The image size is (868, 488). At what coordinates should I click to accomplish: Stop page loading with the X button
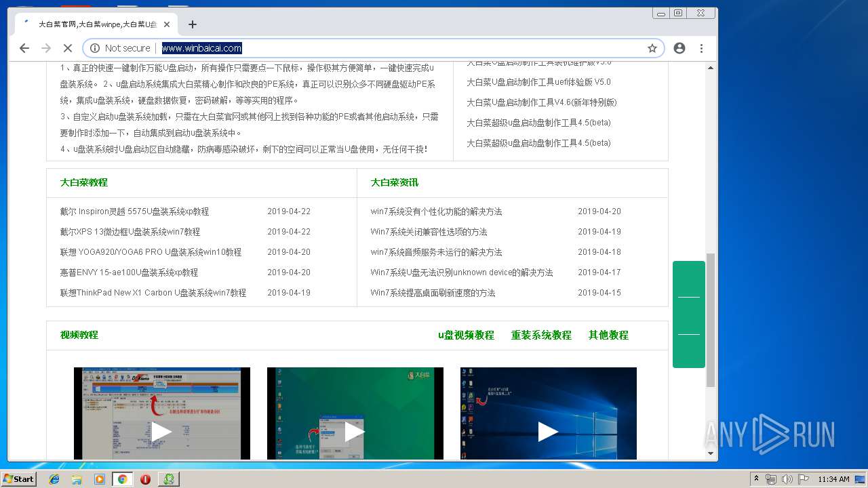pyautogui.click(x=67, y=48)
